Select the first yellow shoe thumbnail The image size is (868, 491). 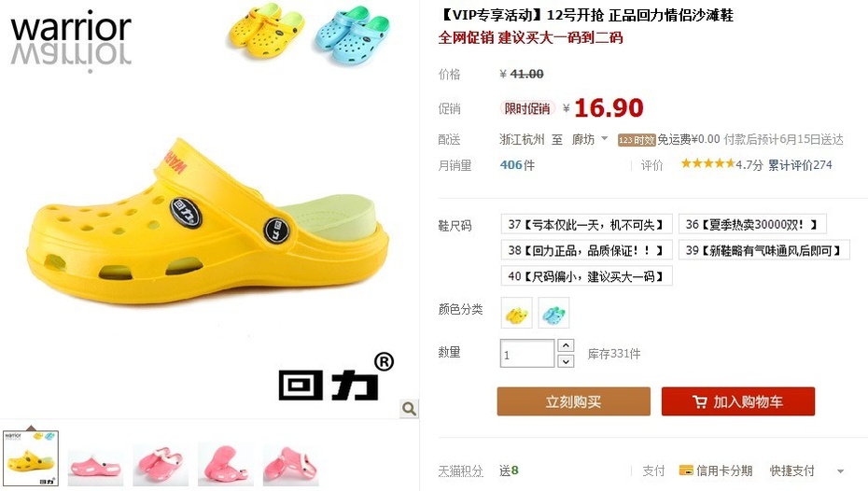point(31,458)
